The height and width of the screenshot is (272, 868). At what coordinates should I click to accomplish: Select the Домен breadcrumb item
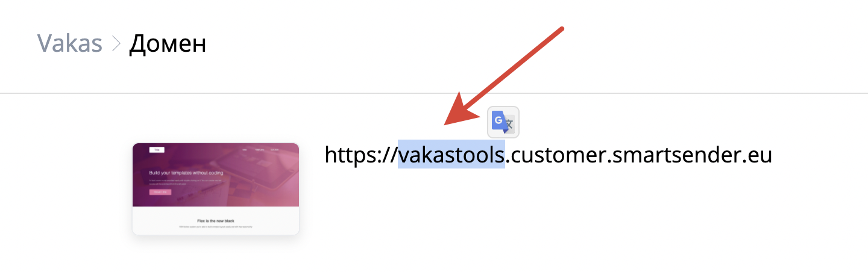click(x=168, y=43)
